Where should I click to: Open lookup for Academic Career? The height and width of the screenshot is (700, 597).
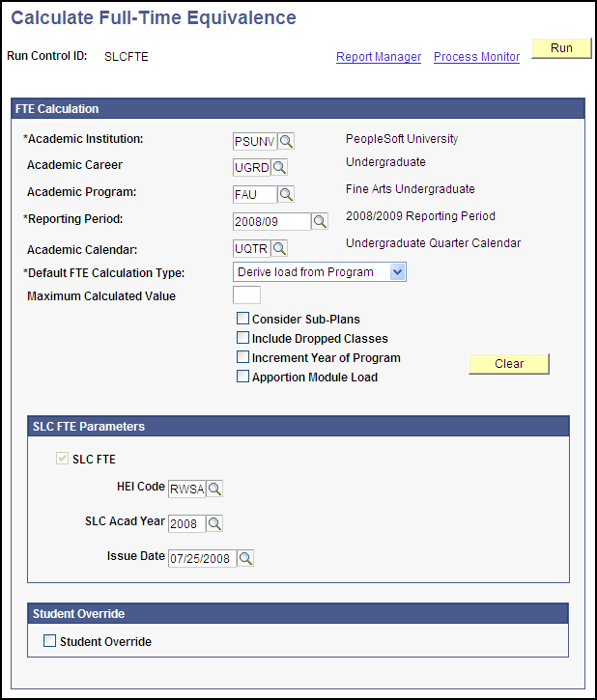click(279, 167)
